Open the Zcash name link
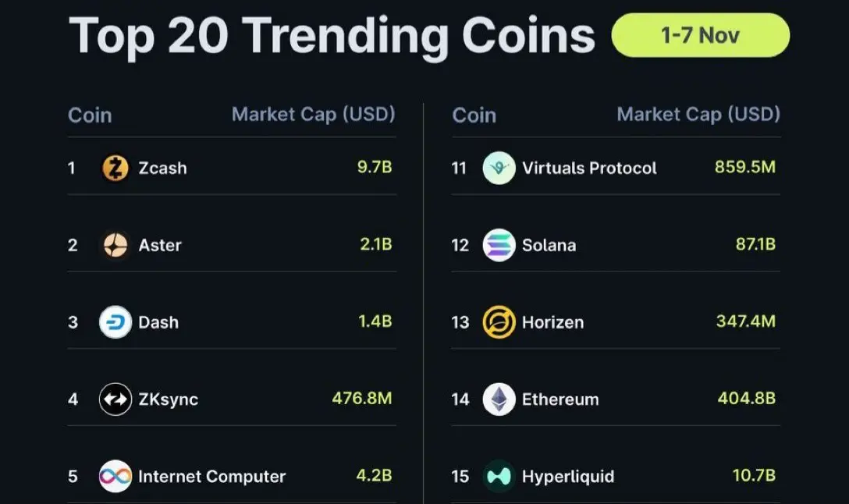This screenshot has height=504, width=849. pyautogui.click(x=162, y=168)
